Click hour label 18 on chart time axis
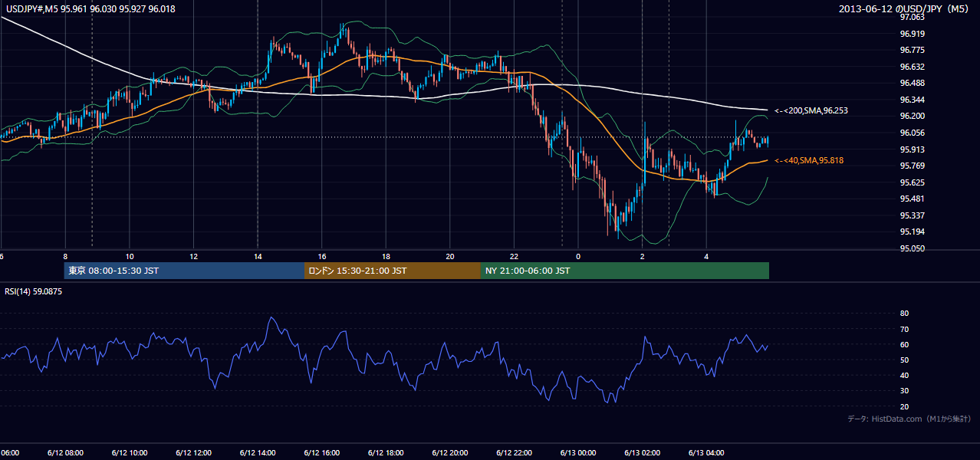This screenshot has height=460, width=980. 386,256
